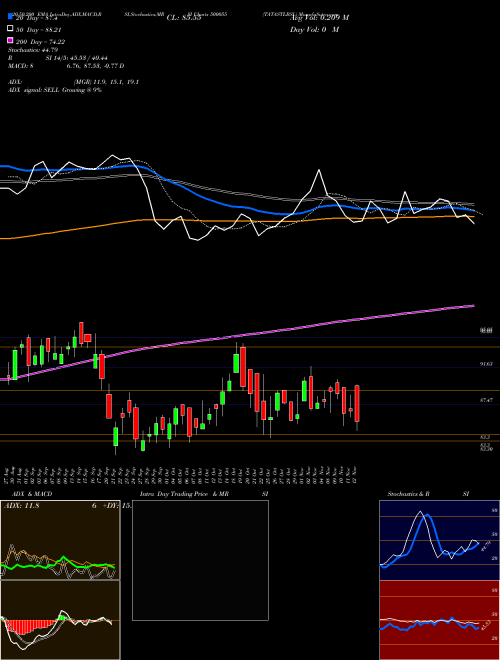Click the 'ADX: 11.8' value label
This screenshot has height=660, width=500.
[x=21, y=506]
